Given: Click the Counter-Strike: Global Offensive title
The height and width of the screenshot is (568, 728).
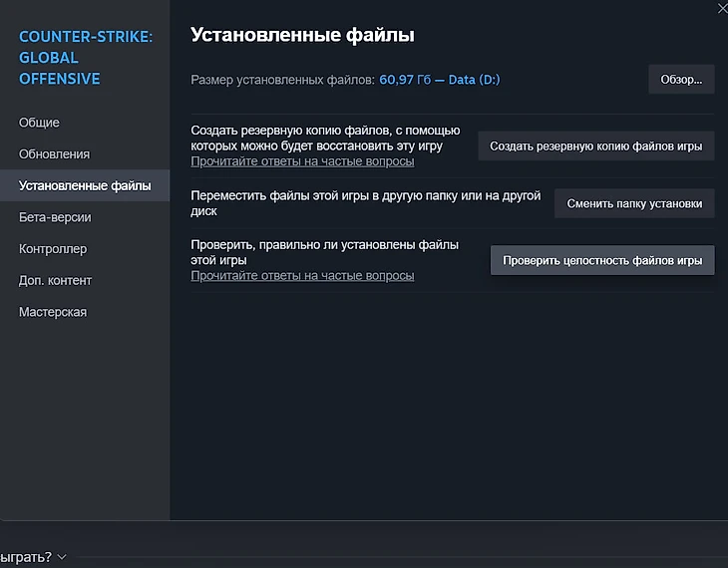Looking at the screenshot, I should pyautogui.click(x=85, y=58).
